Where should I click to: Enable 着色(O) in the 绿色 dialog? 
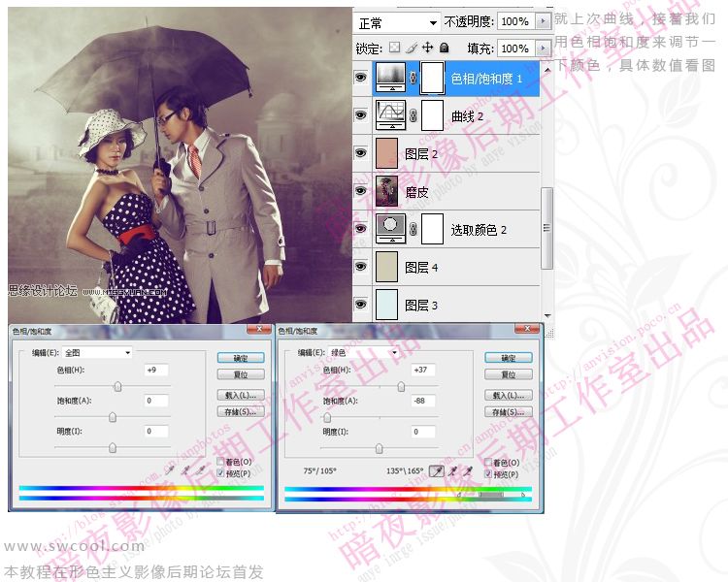(x=488, y=463)
